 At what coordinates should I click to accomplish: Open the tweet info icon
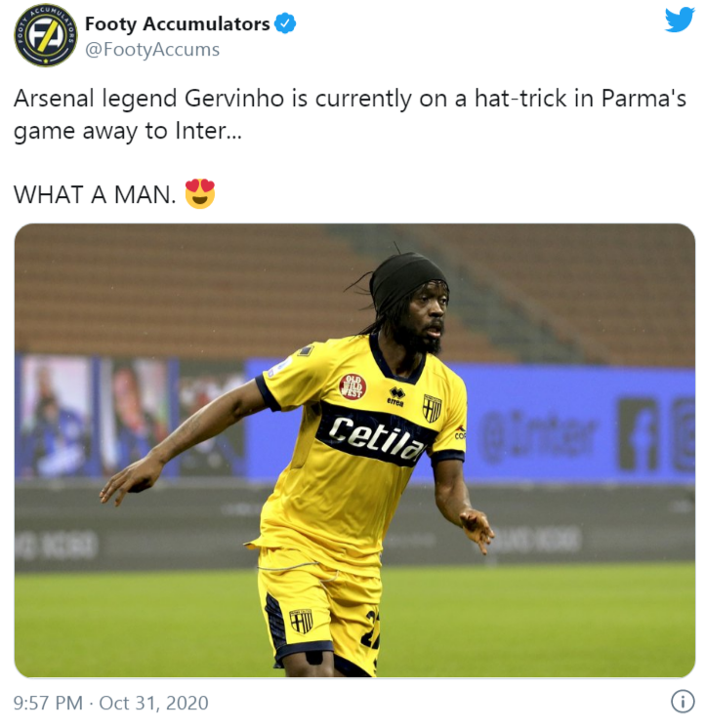(683, 701)
